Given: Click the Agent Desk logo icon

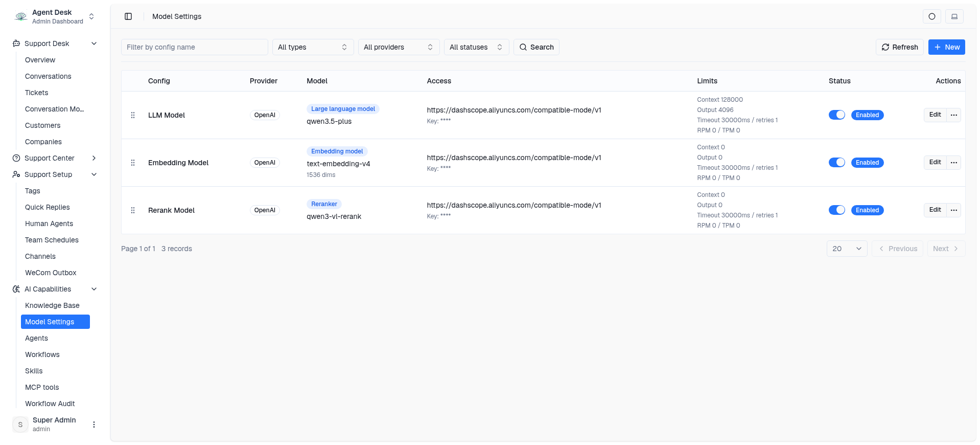Looking at the screenshot, I should [x=21, y=16].
